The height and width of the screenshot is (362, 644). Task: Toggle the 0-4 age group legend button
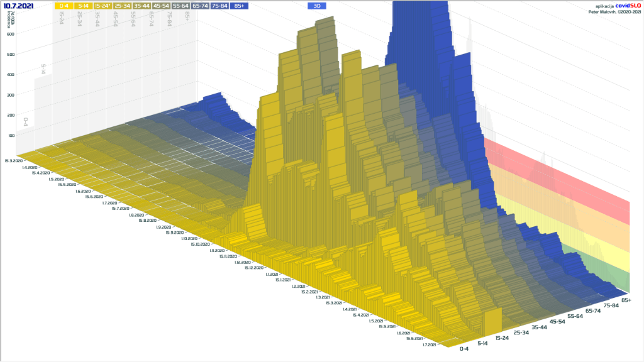click(x=64, y=5)
